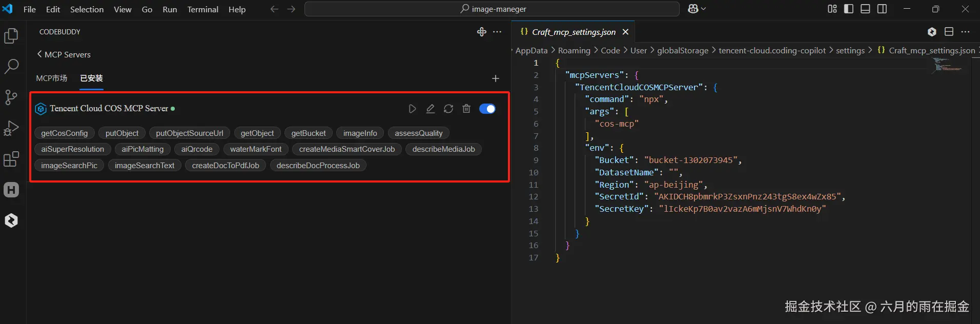Click the describeDocProcessJob tool tag

point(318,166)
